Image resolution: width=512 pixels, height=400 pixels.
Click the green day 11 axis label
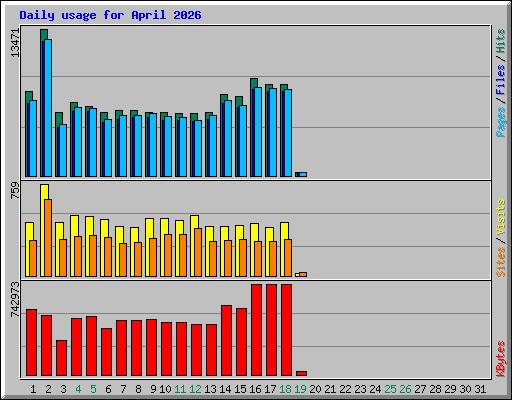coord(180,389)
